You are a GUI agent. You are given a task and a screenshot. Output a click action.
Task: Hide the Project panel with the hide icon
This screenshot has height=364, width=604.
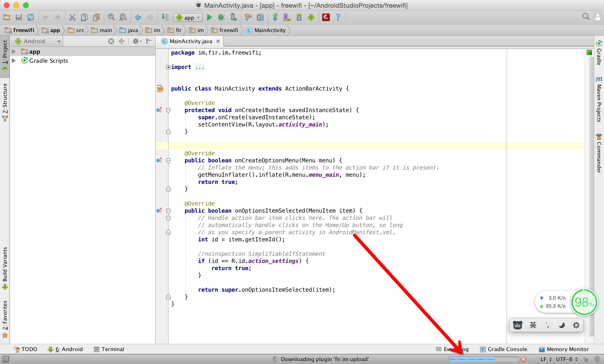click(x=149, y=41)
